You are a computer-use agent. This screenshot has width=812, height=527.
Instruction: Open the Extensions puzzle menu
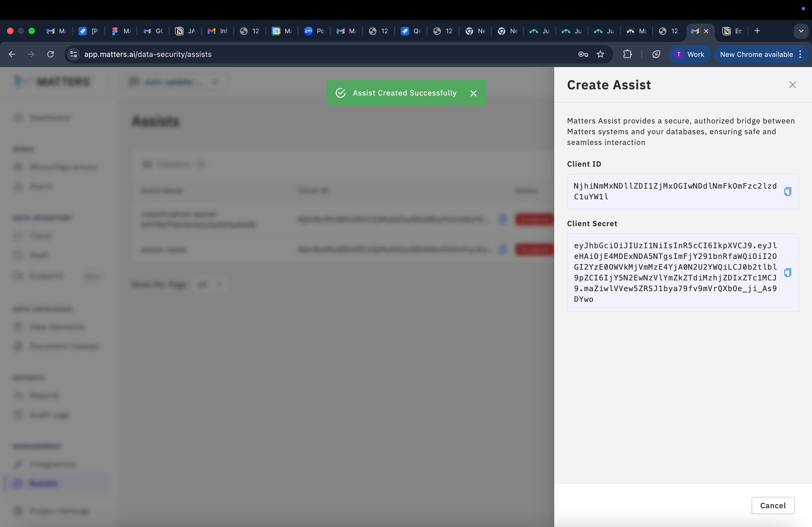(627, 54)
